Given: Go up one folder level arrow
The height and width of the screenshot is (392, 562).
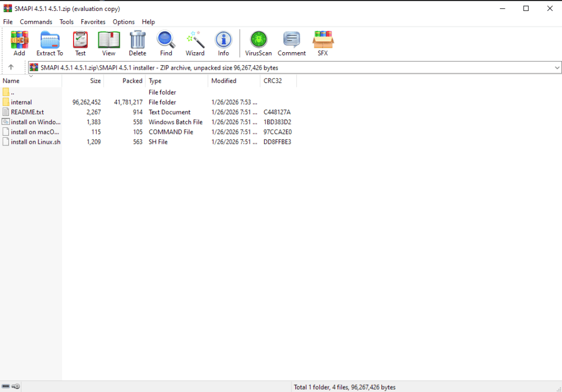Looking at the screenshot, I should (11, 68).
